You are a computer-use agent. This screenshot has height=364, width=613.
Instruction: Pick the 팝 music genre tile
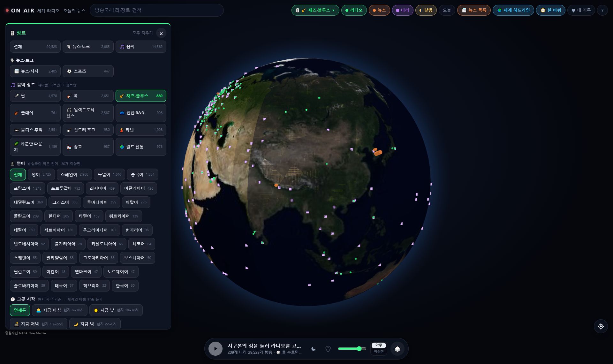coord(35,96)
